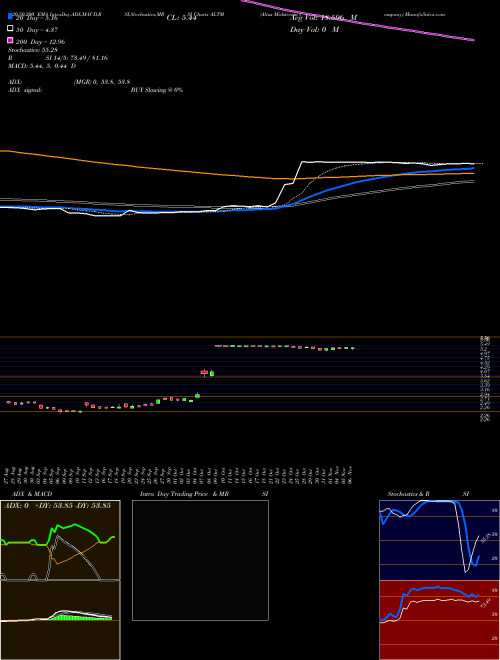
Task: Click the large red candlestick near 07 Oct
Action: tap(205, 373)
